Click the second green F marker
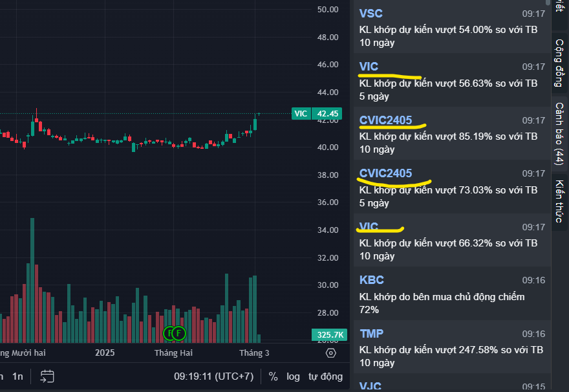This screenshot has height=392, width=569. [x=178, y=333]
